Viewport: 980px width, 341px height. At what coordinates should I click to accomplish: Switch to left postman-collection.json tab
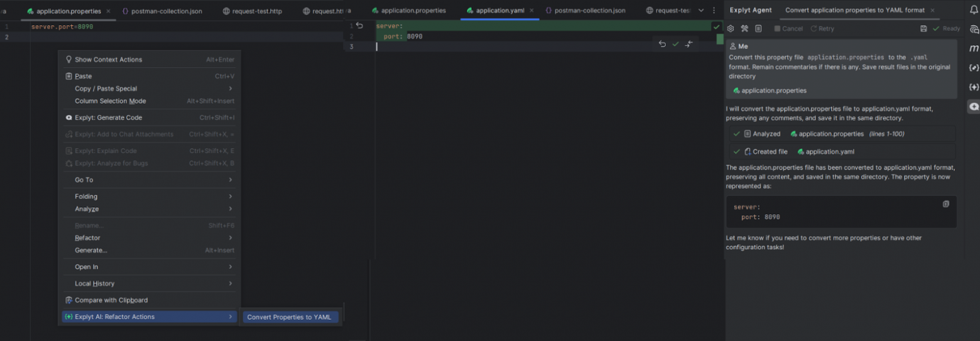[163, 11]
